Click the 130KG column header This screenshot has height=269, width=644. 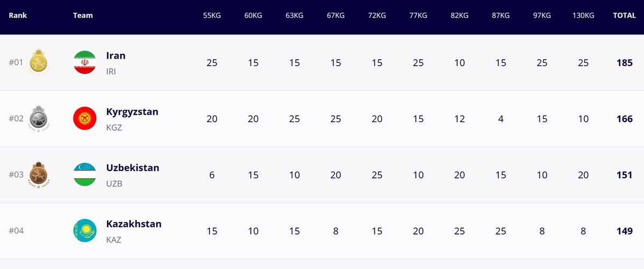(583, 16)
